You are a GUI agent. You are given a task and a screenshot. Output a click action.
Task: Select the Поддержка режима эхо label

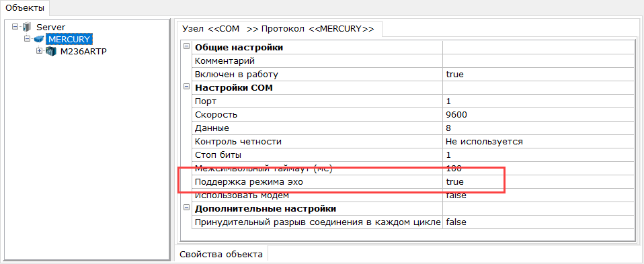[x=249, y=182]
